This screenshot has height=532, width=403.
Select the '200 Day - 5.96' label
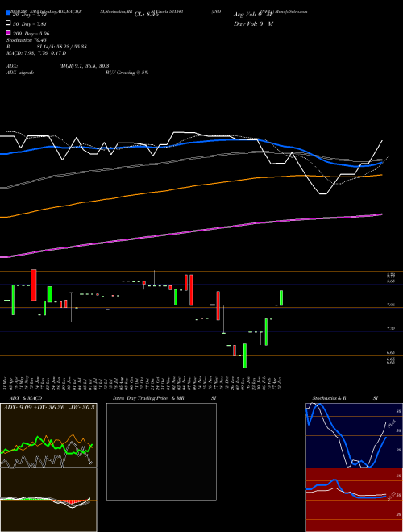tap(31, 33)
